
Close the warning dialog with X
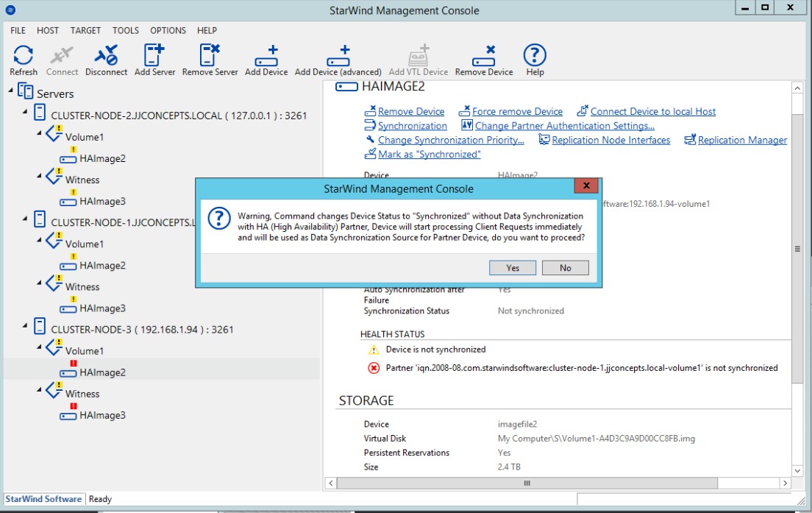tap(586, 185)
